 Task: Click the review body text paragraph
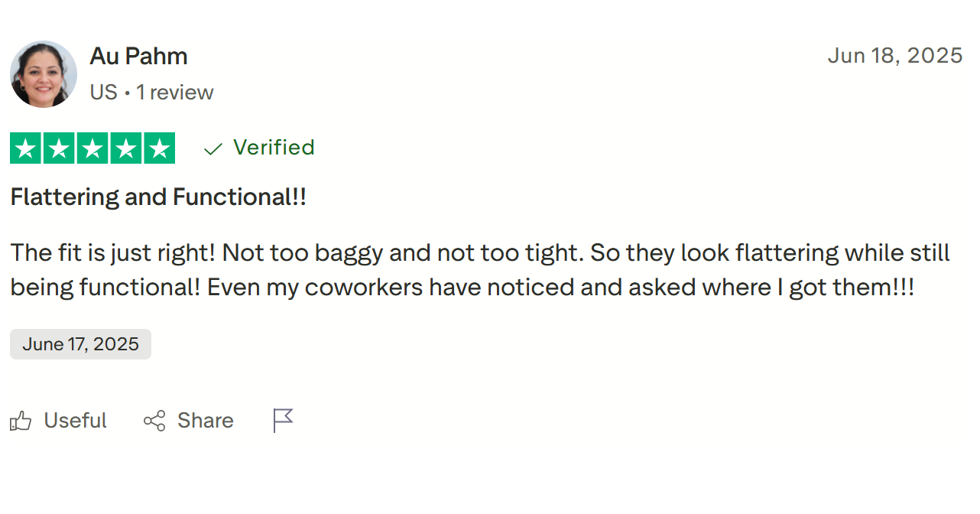click(x=480, y=270)
